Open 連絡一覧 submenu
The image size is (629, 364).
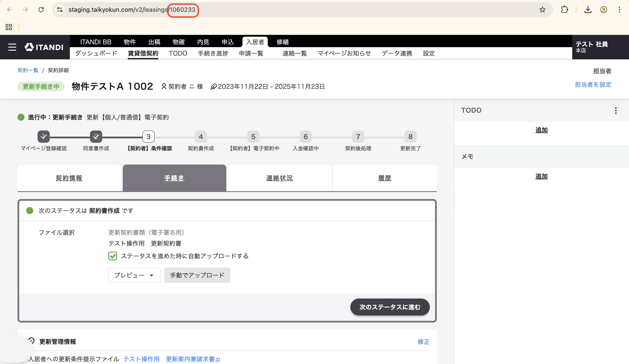tap(295, 53)
